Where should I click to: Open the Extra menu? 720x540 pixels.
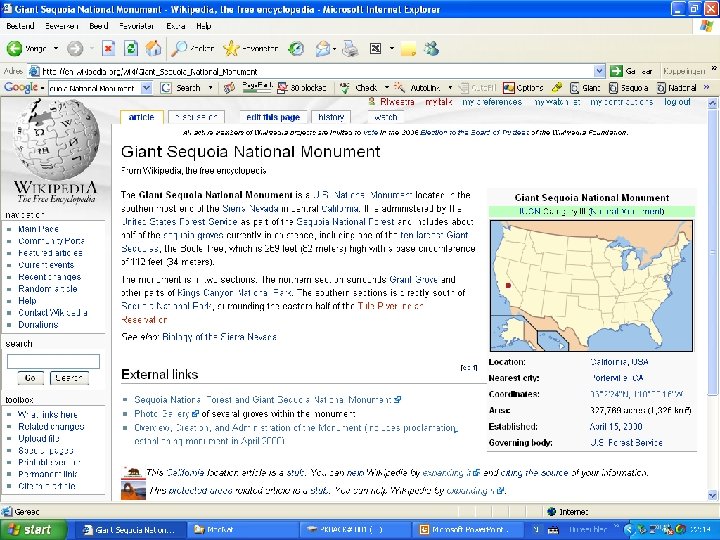click(176, 26)
